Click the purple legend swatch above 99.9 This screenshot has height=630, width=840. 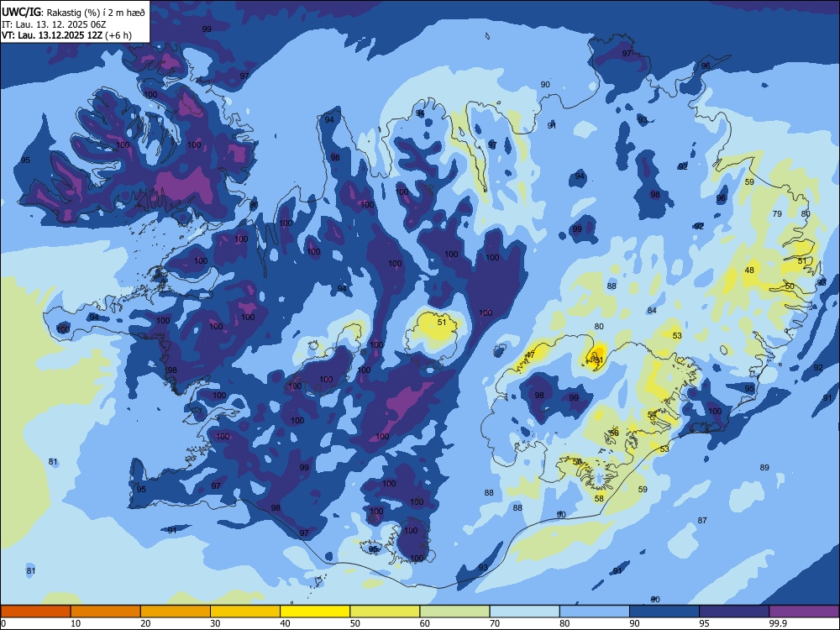[804, 612]
